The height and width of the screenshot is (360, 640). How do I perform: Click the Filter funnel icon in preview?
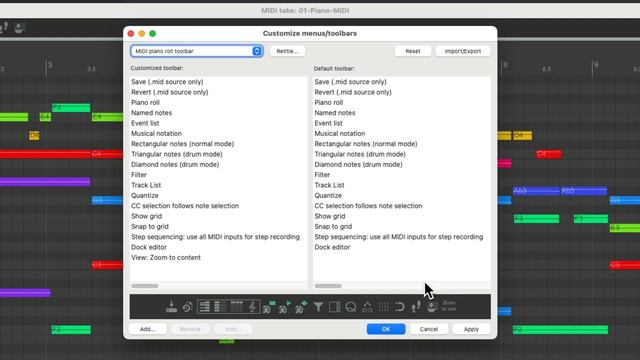click(x=318, y=307)
